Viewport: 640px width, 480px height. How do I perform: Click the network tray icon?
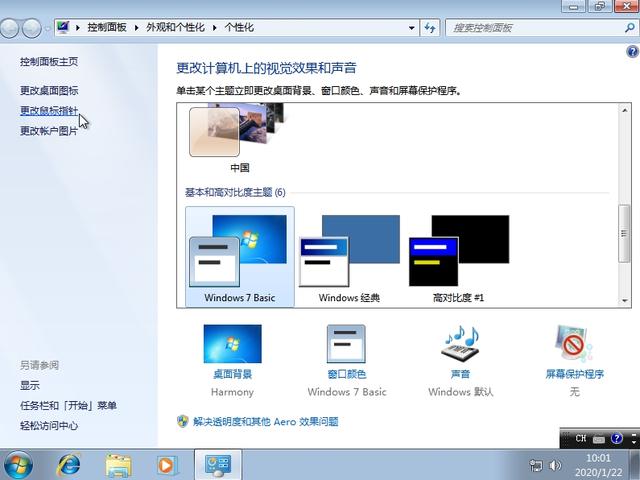pyautogui.click(x=536, y=465)
